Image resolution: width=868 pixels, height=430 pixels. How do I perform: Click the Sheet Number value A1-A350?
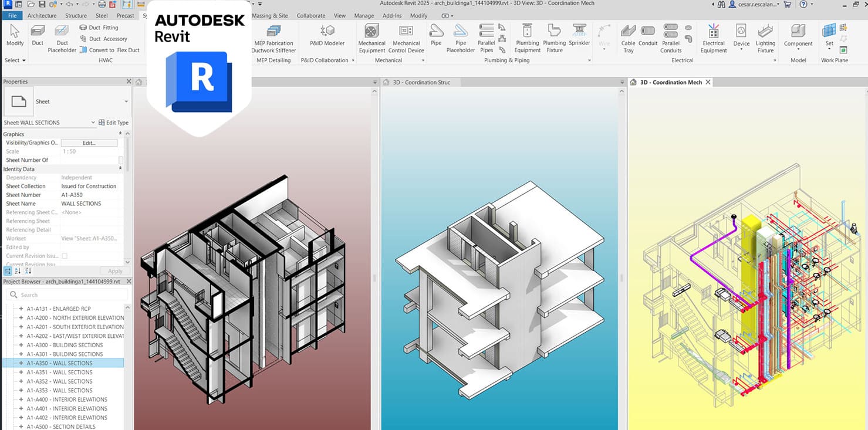click(x=72, y=195)
